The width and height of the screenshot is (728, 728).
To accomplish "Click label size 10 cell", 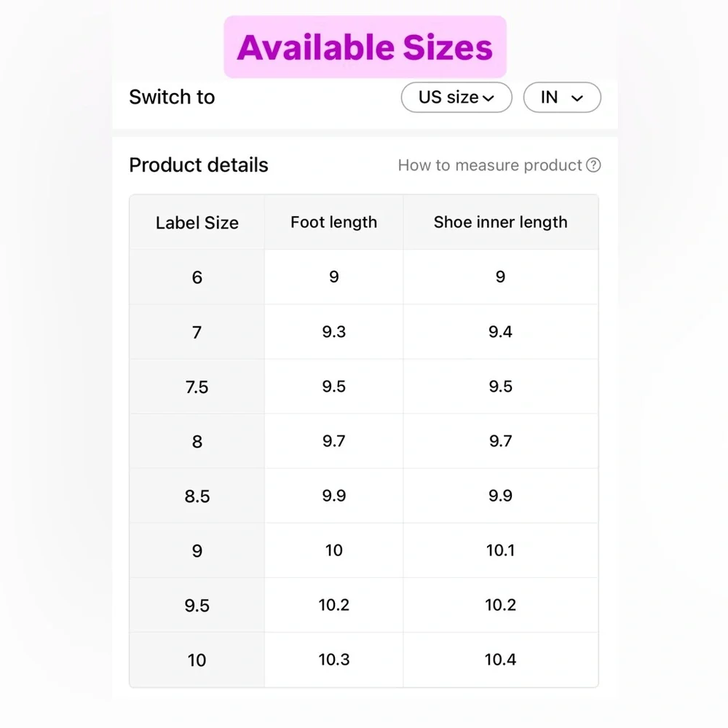I will (197, 660).
